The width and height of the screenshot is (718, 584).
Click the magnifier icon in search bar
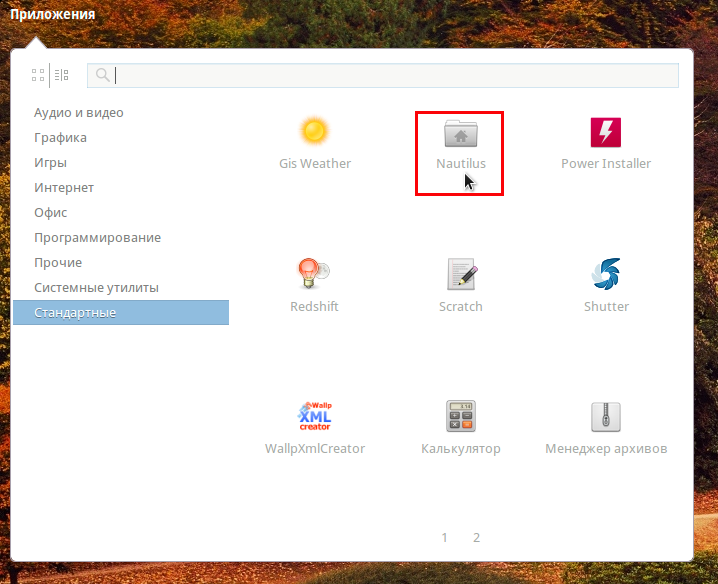click(103, 75)
